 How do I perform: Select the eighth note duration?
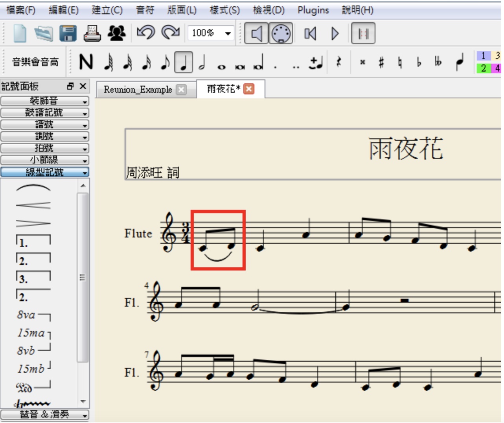point(166,62)
